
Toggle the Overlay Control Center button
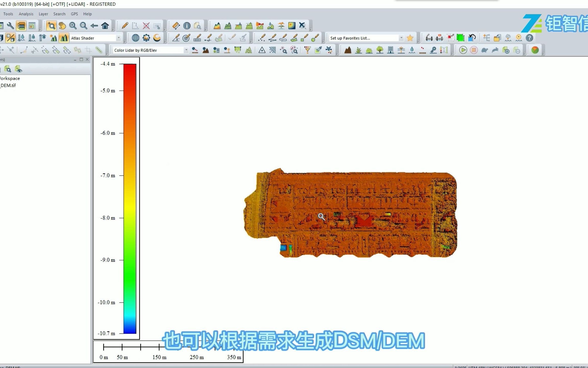point(21,26)
